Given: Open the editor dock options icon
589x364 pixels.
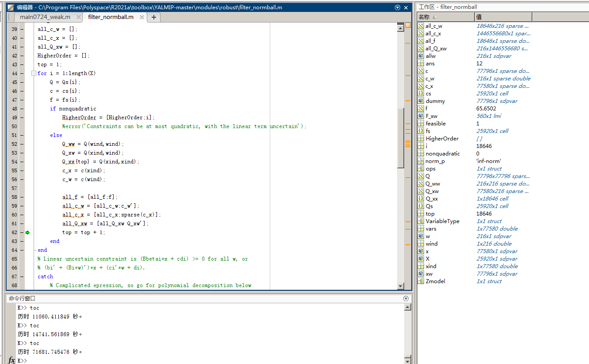Looking at the screenshot, I should pos(398,7).
